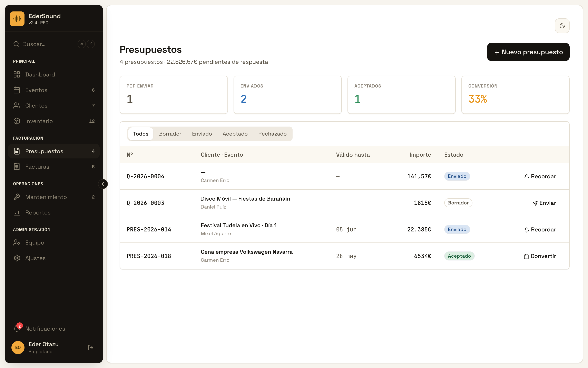Click the Estado column header

coord(454,155)
